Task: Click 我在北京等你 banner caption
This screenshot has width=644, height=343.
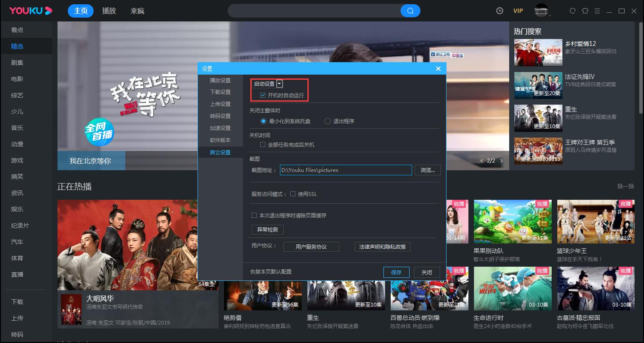Action: click(90, 161)
